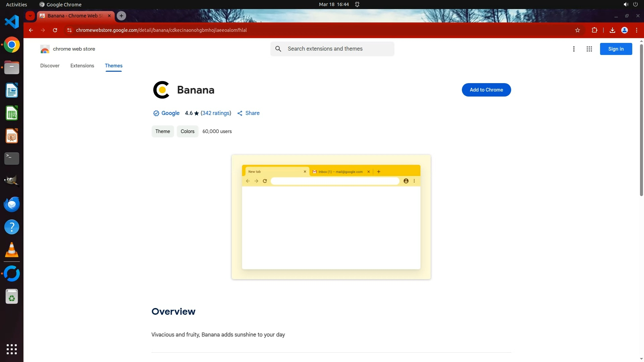Click the Share icon link
This screenshot has width=644, height=362.
(x=249, y=113)
